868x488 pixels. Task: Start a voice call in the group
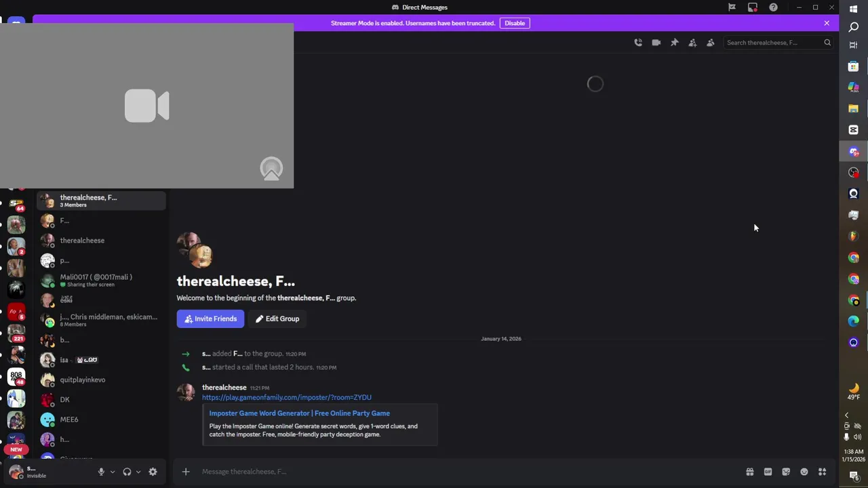638,43
